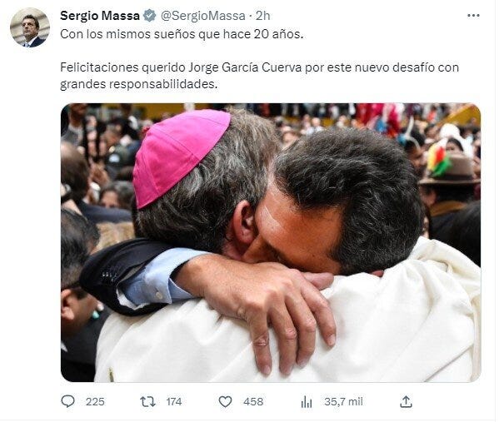Open the views bar-chart icon
This screenshot has width=504, height=422.
pos(307,402)
